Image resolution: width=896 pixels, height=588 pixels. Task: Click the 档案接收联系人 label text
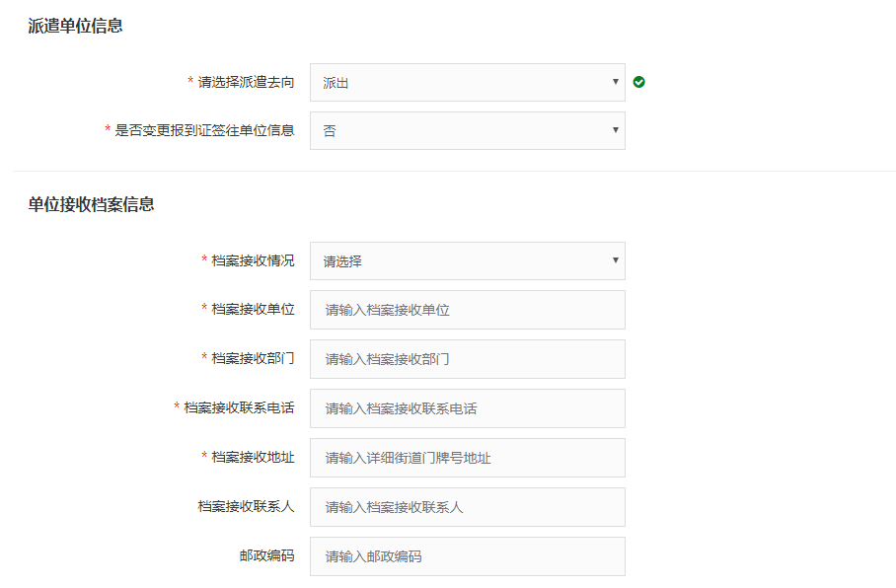(x=246, y=506)
